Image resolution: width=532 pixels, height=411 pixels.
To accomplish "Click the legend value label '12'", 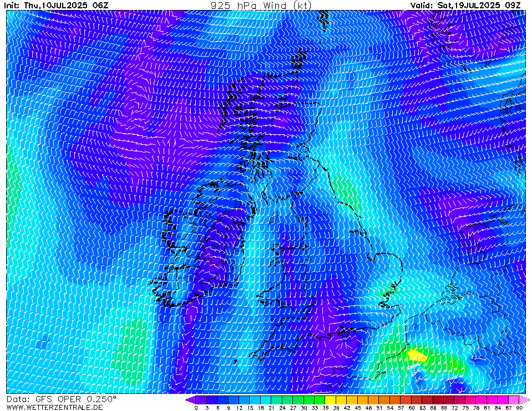I will click(x=239, y=408).
